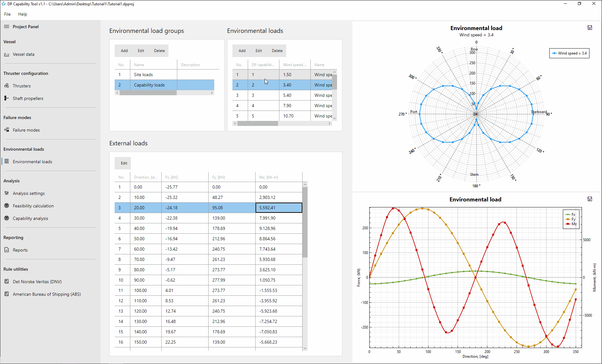Select the Thrusters icon in the sidebar
This screenshot has width=602, height=364.
pyautogui.click(x=7, y=86)
